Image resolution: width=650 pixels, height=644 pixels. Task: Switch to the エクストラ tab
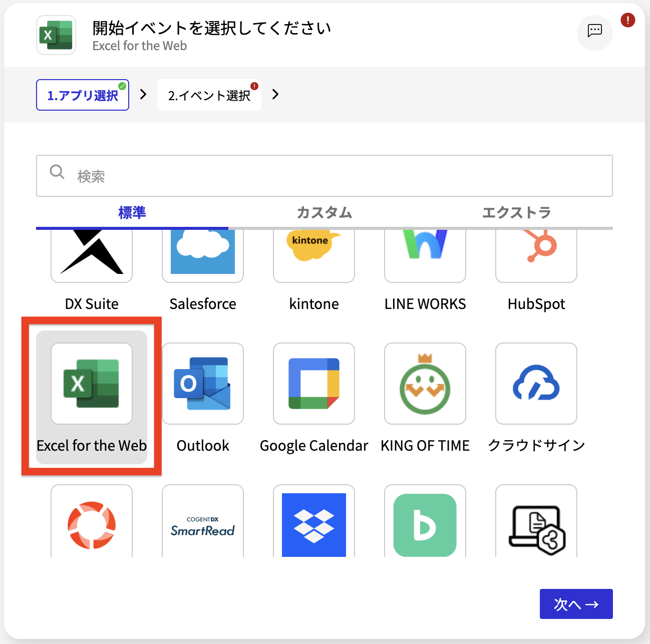517,213
